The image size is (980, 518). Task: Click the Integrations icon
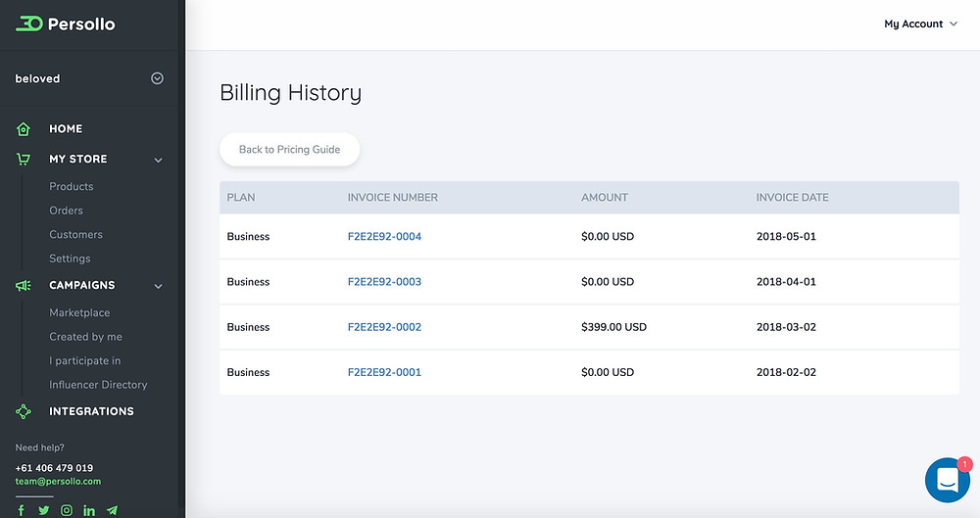24,412
